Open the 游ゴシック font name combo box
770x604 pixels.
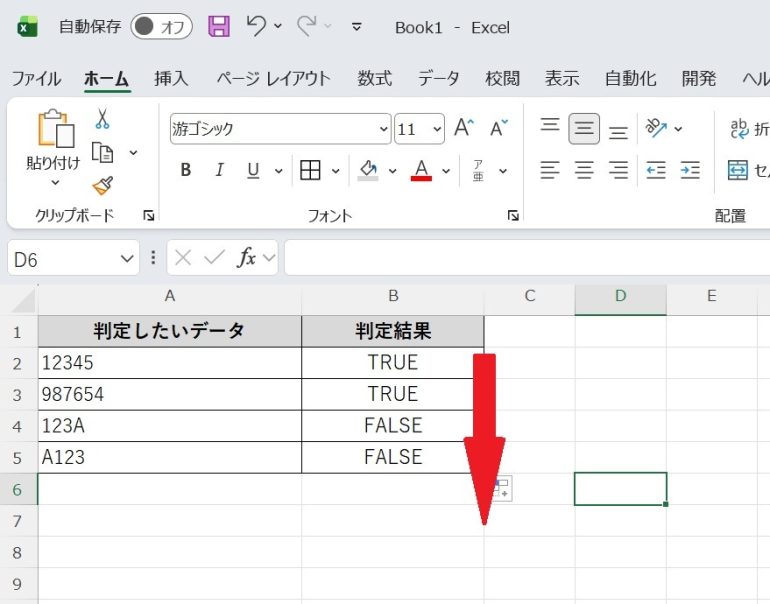pyautogui.click(x=280, y=129)
